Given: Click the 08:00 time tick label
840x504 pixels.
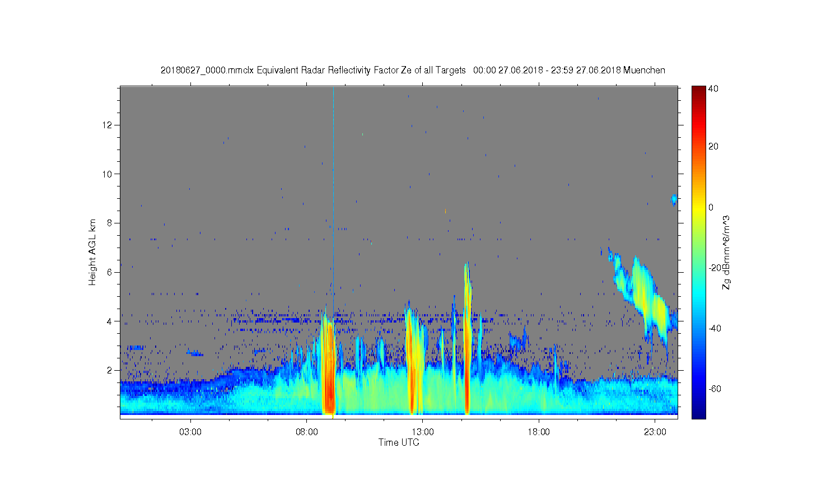Looking at the screenshot, I should (x=307, y=432).
